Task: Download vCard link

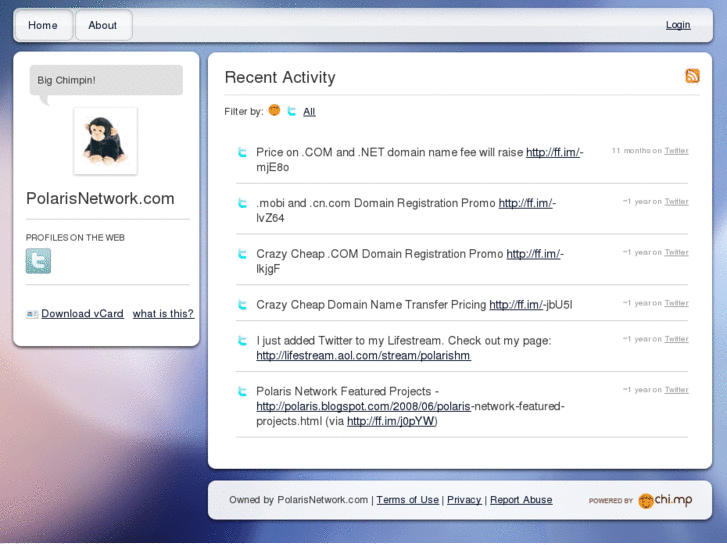Action: tap(83, 314)
